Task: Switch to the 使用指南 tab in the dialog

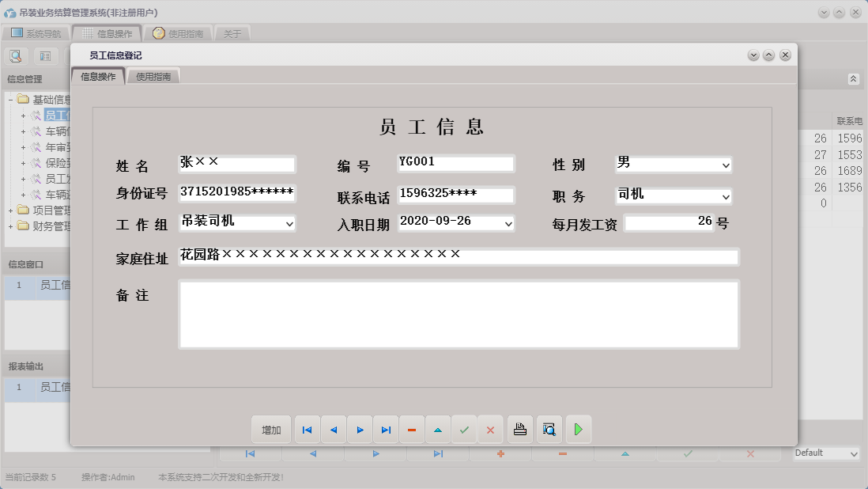Action: pyautogui.click(x=154, y=77)
